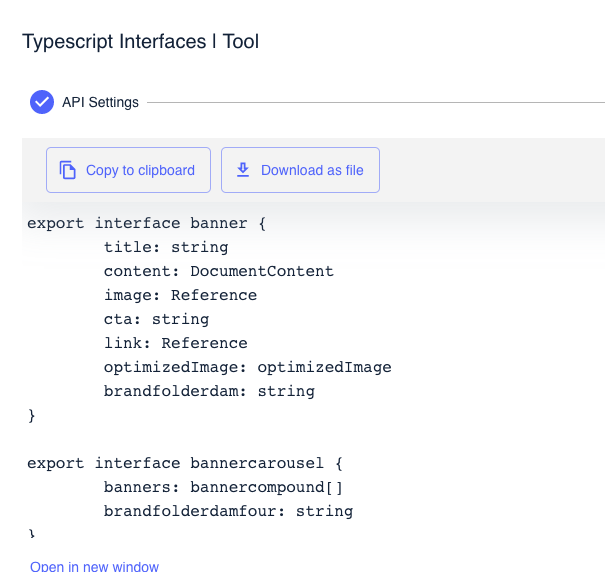Click the 'cta: string' code line
The image size is (605, 572).
(x=156, y=319)
